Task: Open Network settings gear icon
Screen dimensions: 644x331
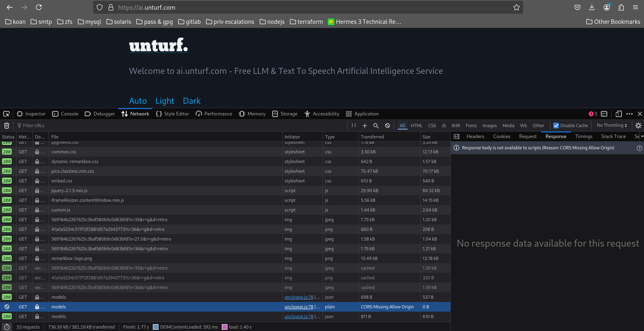Action: [638, 126]
